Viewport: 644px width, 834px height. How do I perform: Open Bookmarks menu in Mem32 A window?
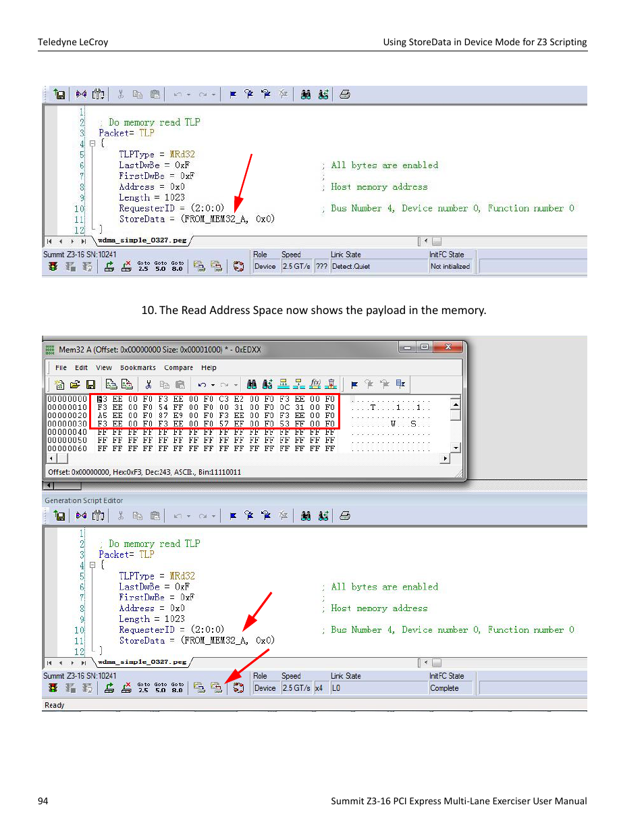pyautogui.click(x=138, y=368)
